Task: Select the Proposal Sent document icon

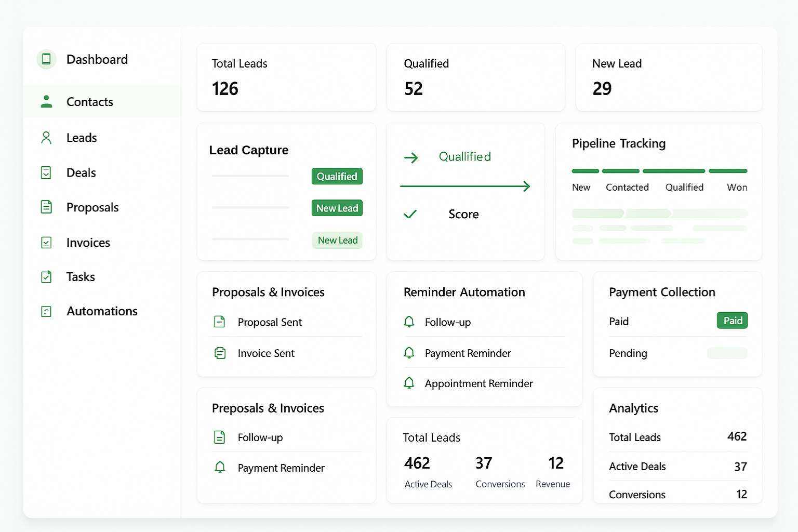Action: pos(220,322)
